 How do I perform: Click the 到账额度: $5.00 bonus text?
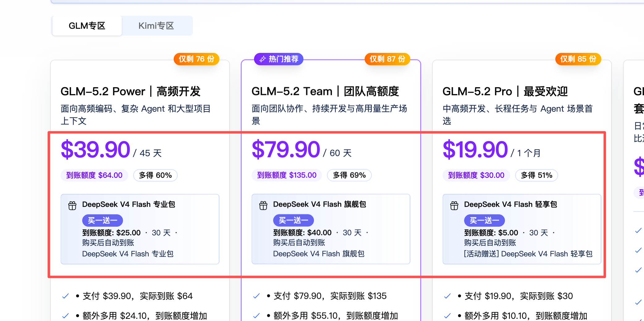point(491,233)
